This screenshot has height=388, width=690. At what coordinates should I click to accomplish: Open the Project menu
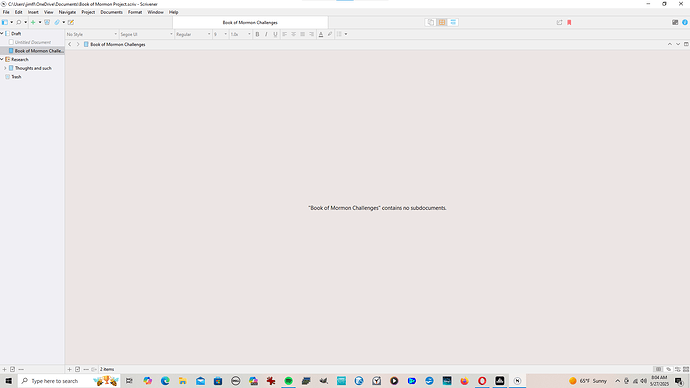(88, 12)
